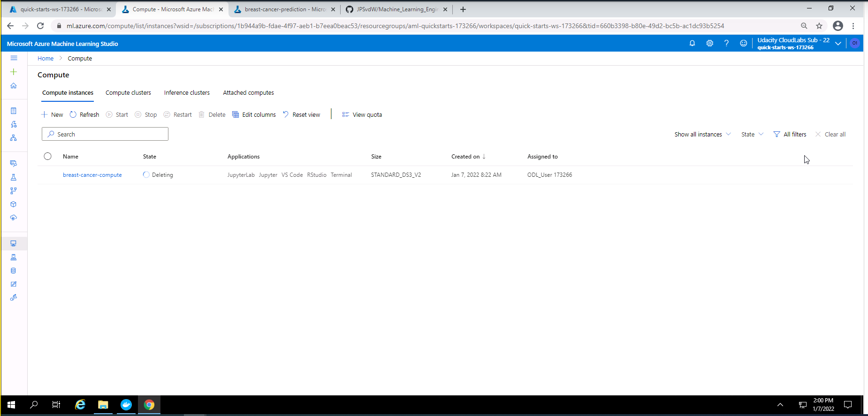Screen dimensions: 868x416
Task: Open Notebooks icon in the sidebar
Action: (14, 111)
